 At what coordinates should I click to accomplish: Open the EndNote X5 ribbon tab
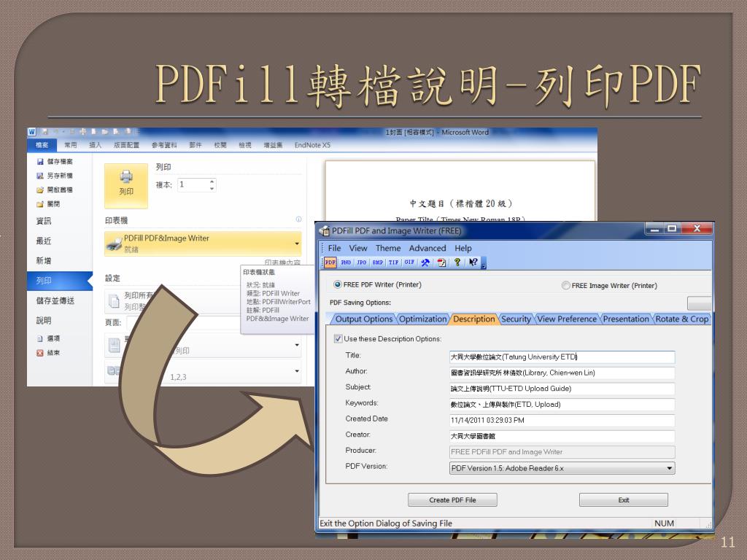click(312, 145)
